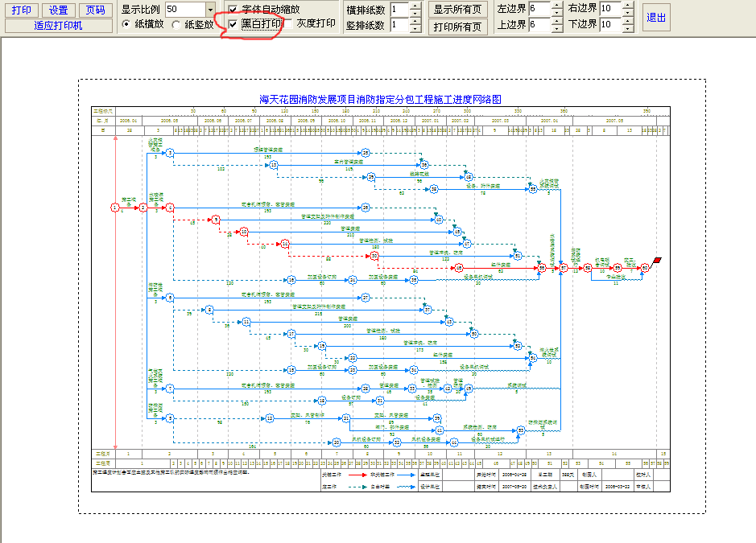Click the 显示比例 value field showing 50
The height and width of the screenshot is (543, 756).
click(186, 9)
